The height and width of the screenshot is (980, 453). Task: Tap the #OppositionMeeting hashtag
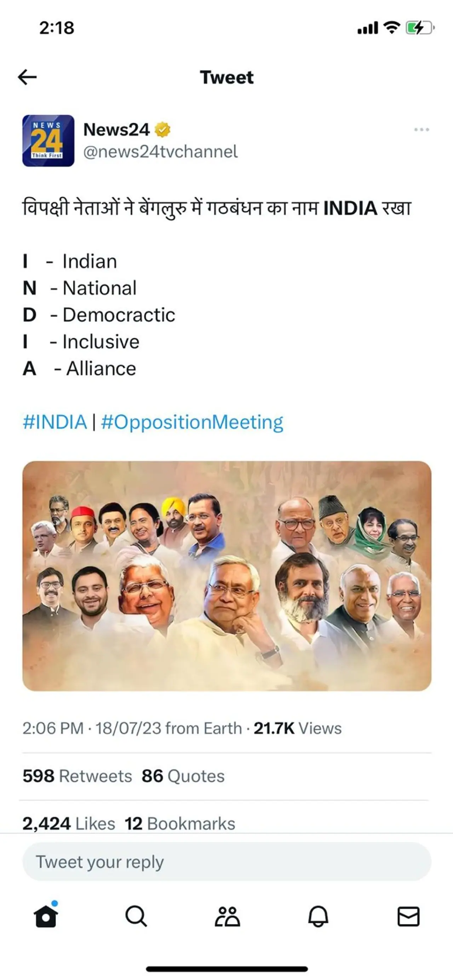(192, 422)
